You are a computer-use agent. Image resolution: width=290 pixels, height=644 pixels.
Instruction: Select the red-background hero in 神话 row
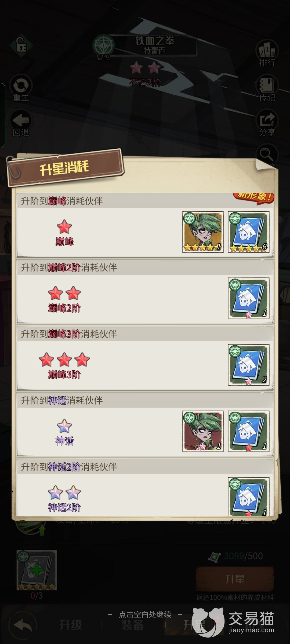pos(203,431)
